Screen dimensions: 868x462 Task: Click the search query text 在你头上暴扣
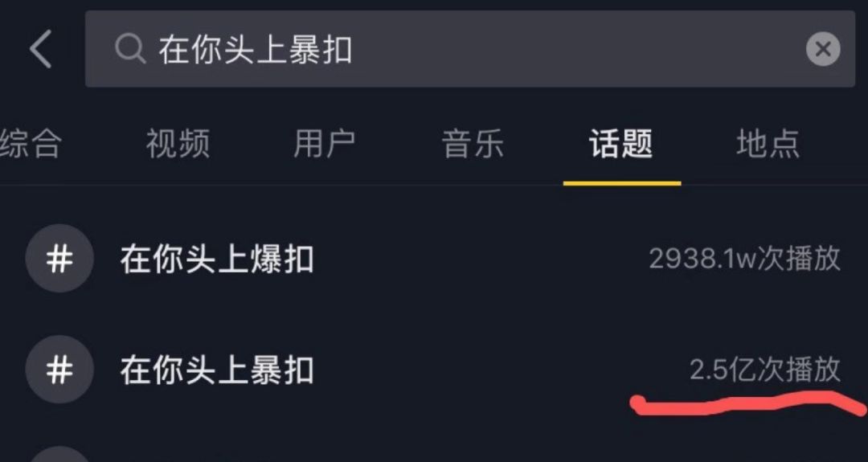click(x=255, y=50)
